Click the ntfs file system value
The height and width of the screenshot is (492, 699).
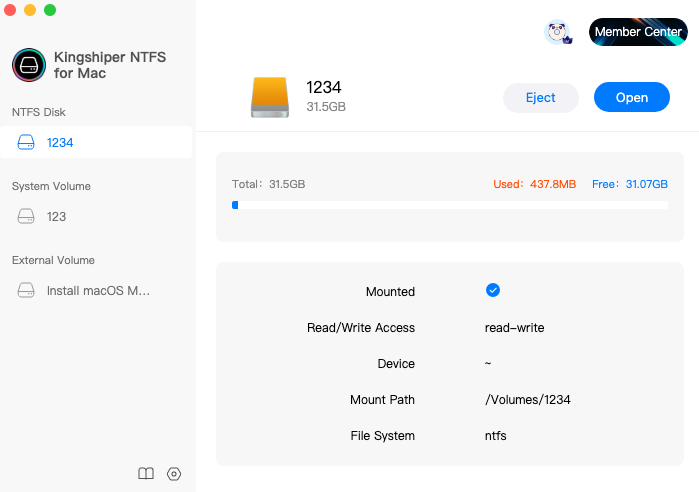coord(496,435)
